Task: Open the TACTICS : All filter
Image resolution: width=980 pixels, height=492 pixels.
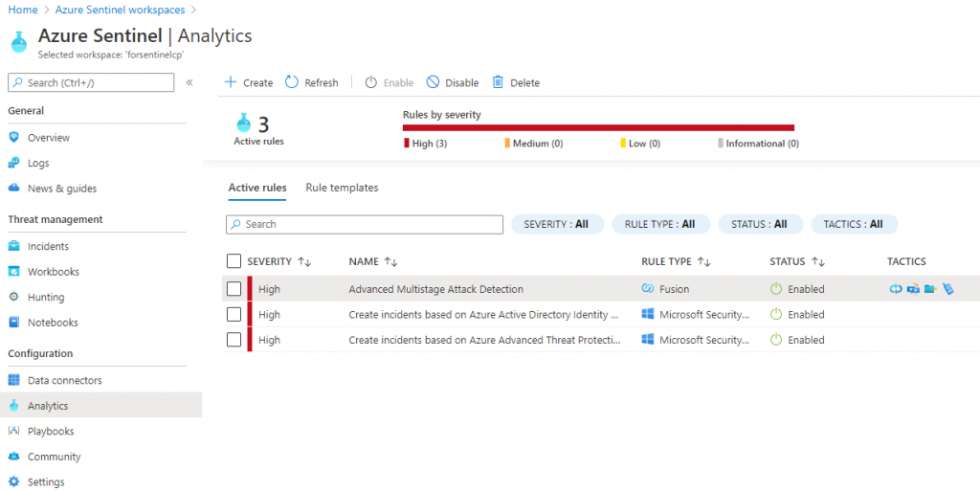Action: click(x=855, y=224)
